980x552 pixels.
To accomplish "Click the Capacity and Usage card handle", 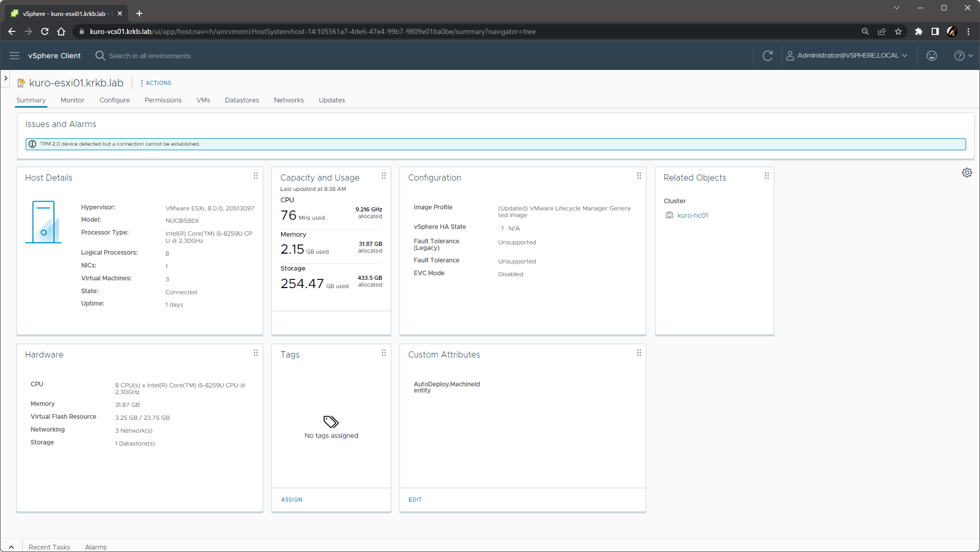I will click(384, 176).
